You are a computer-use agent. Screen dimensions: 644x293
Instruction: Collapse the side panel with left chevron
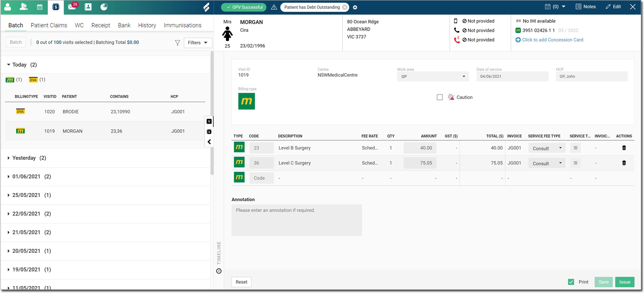209,142
